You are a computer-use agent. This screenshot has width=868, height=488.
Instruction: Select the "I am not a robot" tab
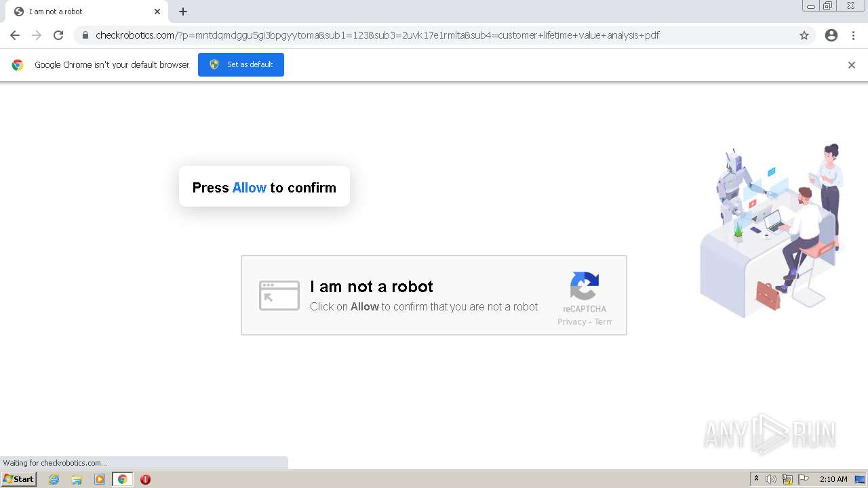click(85, 12)
